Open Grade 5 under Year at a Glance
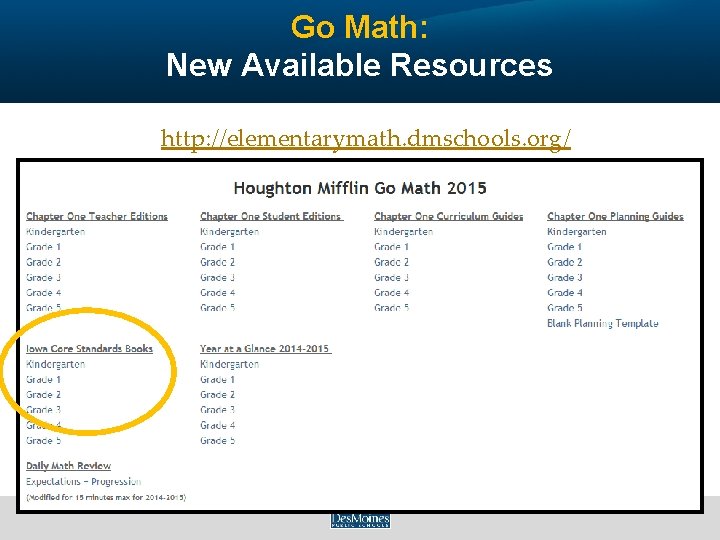This screenshot has height=540, width=720. coord(218,440)
